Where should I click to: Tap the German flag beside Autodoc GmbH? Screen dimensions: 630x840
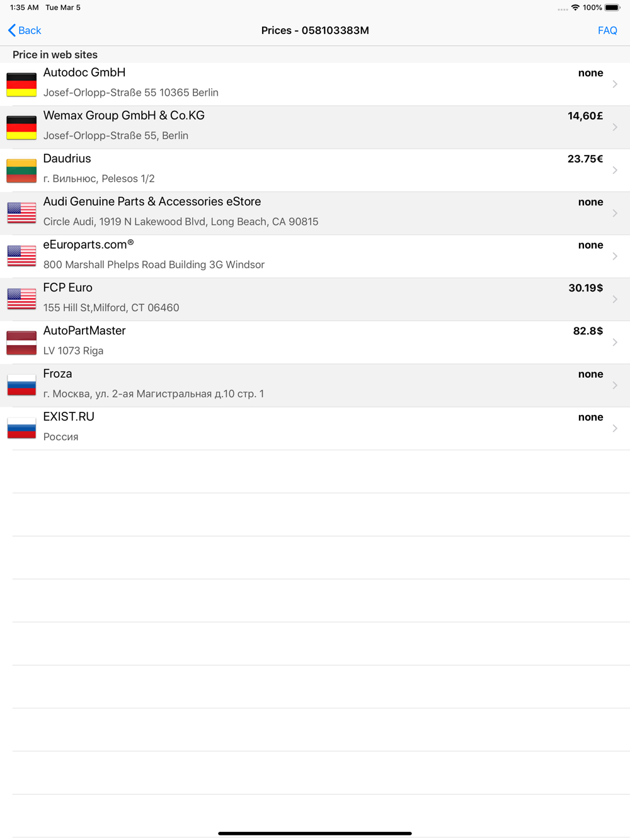point(21,84)
